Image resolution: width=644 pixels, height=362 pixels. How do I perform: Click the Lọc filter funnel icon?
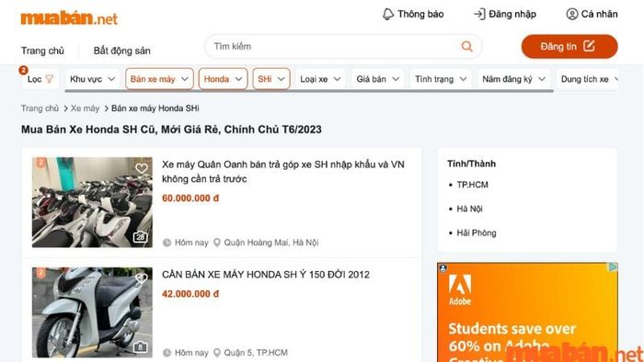click(50, 79)
